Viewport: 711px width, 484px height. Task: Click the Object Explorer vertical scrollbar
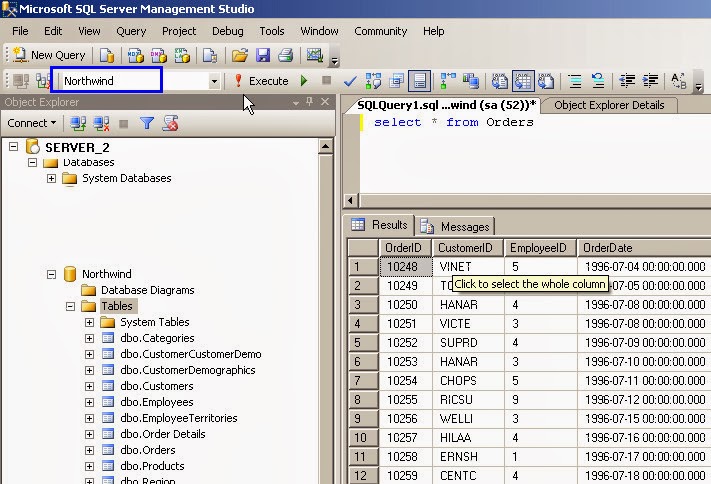pyautogui.click(x=325, y=300)
